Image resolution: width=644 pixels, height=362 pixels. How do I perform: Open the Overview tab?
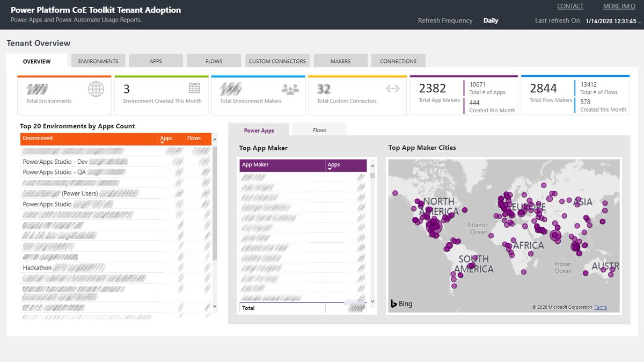coord(37,61)
